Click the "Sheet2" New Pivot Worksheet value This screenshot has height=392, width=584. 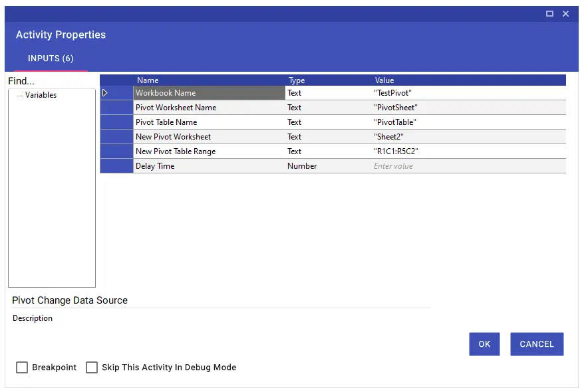[468, 137]
